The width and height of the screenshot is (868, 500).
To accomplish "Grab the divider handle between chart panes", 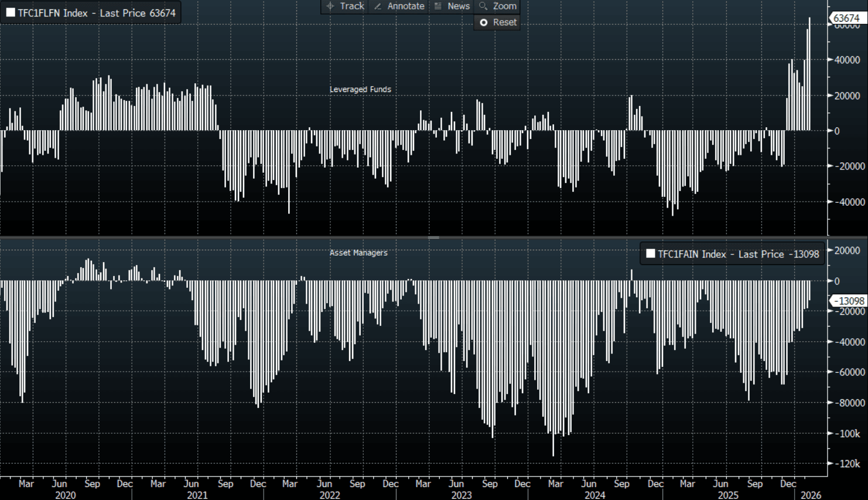I will click(433, 237).
